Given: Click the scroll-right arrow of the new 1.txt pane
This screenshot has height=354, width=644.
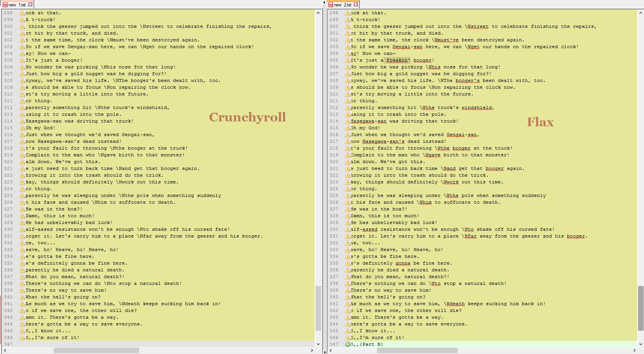Looking at the screenshot, I should pos(312,350).
